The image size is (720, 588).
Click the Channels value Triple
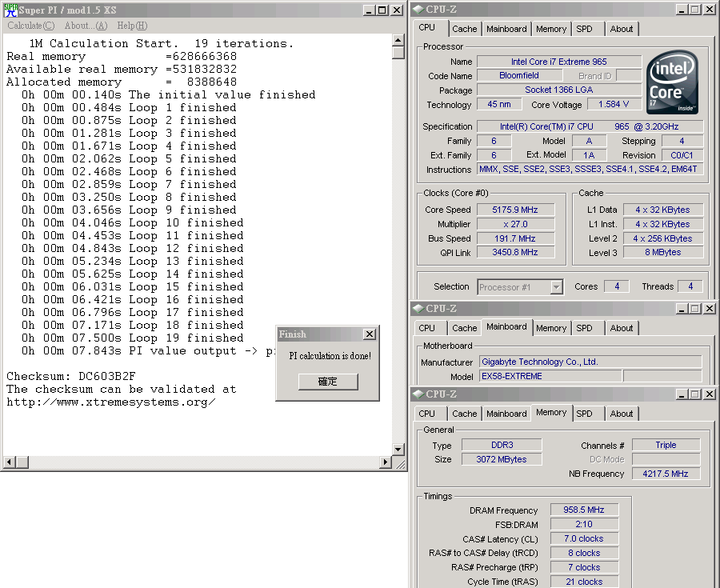tap(666, 445)
